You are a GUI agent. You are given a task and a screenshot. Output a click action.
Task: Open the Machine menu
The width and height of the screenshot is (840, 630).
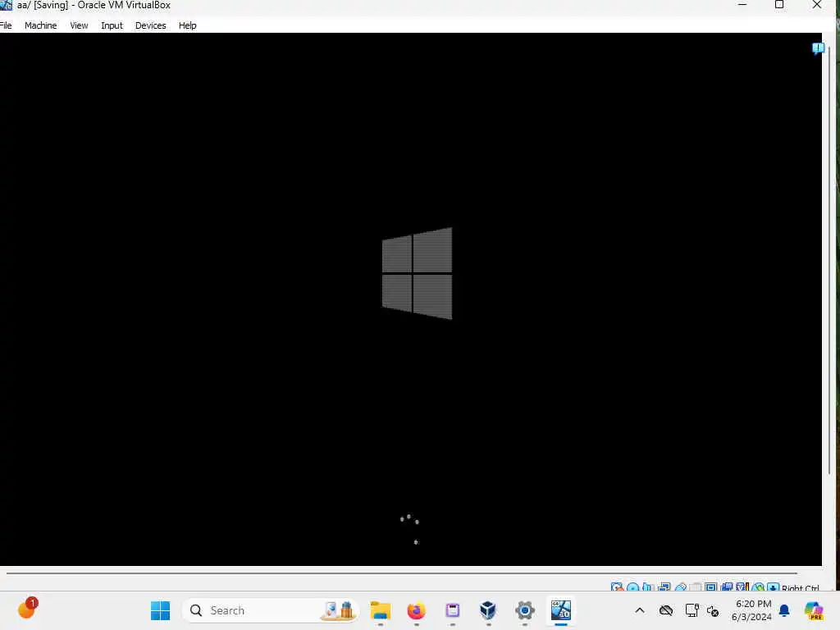coord(40,25)
